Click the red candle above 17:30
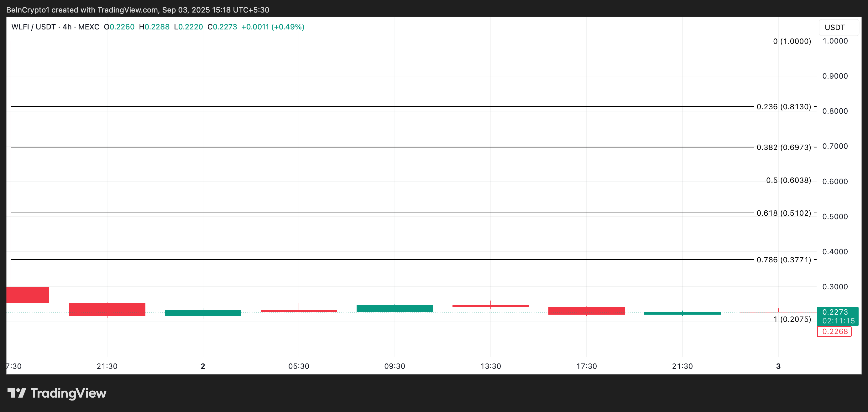868x412 pixels. (x=586, y=311)
